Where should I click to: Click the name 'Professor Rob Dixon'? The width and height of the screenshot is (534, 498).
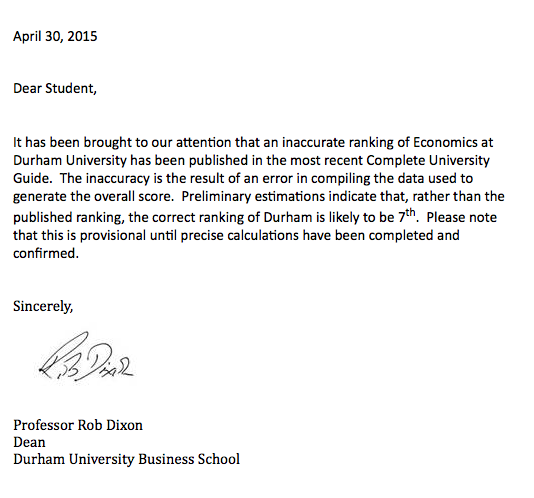[78, 425]
